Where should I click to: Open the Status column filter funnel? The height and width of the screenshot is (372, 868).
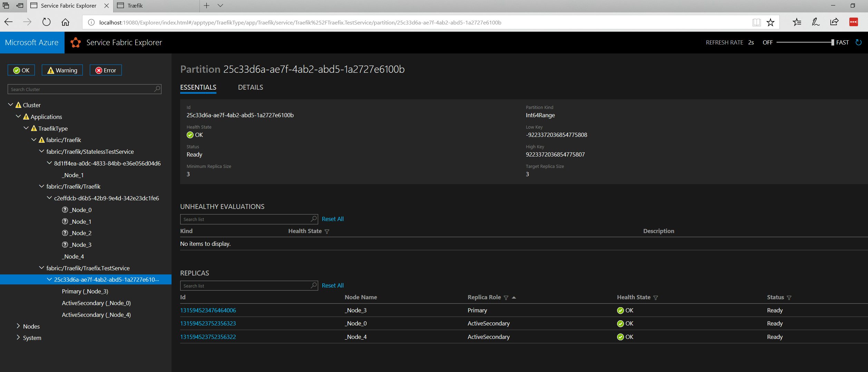789,298
